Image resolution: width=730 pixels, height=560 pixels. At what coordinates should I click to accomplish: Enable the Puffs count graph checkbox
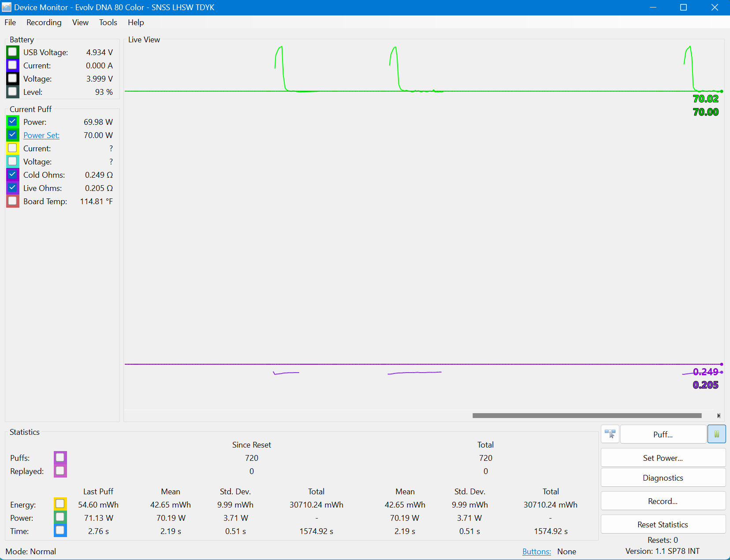tap(60, 457)
